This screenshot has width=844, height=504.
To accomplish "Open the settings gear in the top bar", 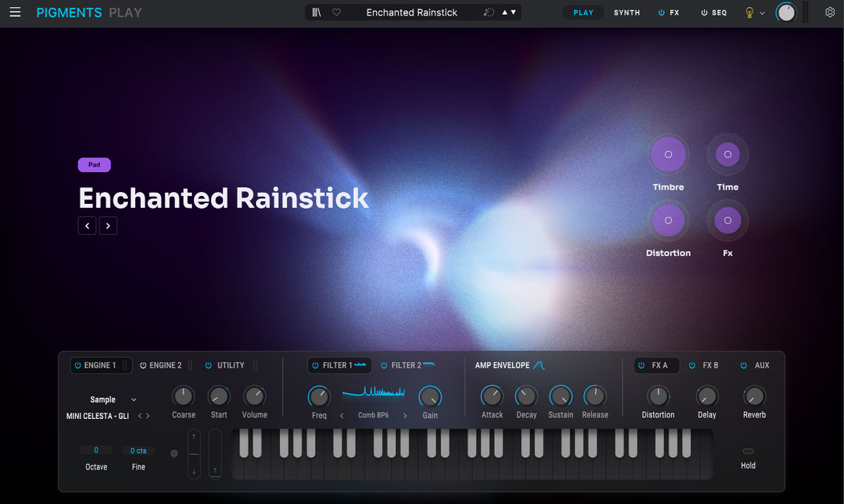I will pos(830,12).
